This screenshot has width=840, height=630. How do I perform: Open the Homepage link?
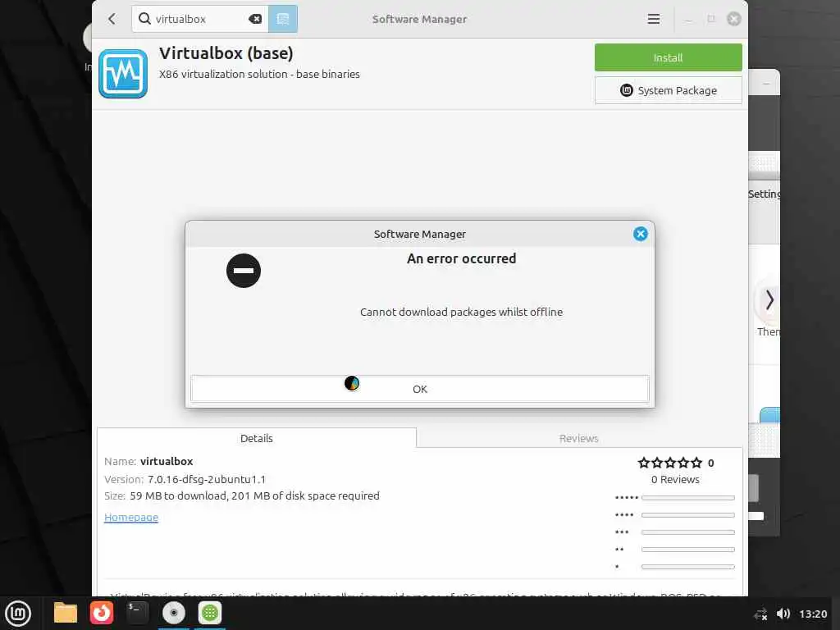[131, 517]
